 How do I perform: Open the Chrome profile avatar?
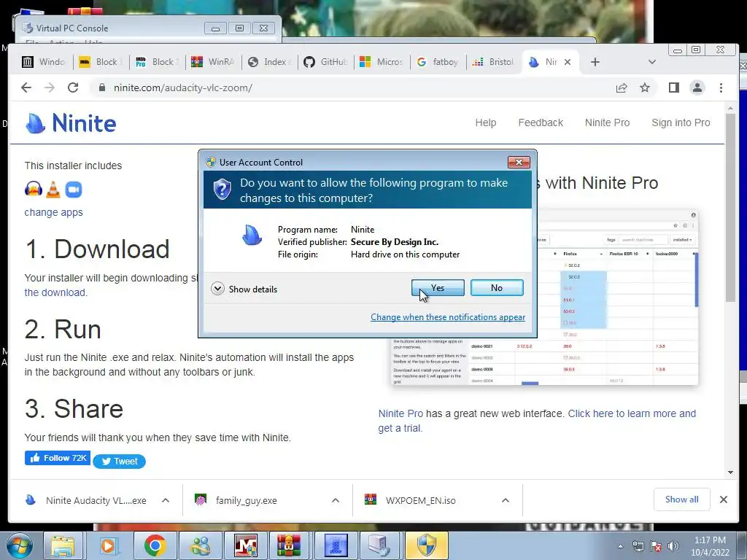click(697, 87)
